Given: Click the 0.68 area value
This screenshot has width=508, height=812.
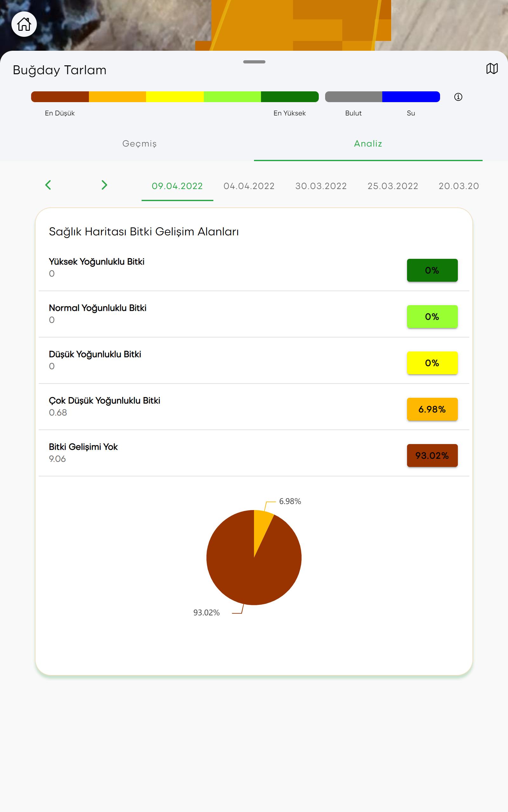Looking at the screenshot, I should [58, 412].
